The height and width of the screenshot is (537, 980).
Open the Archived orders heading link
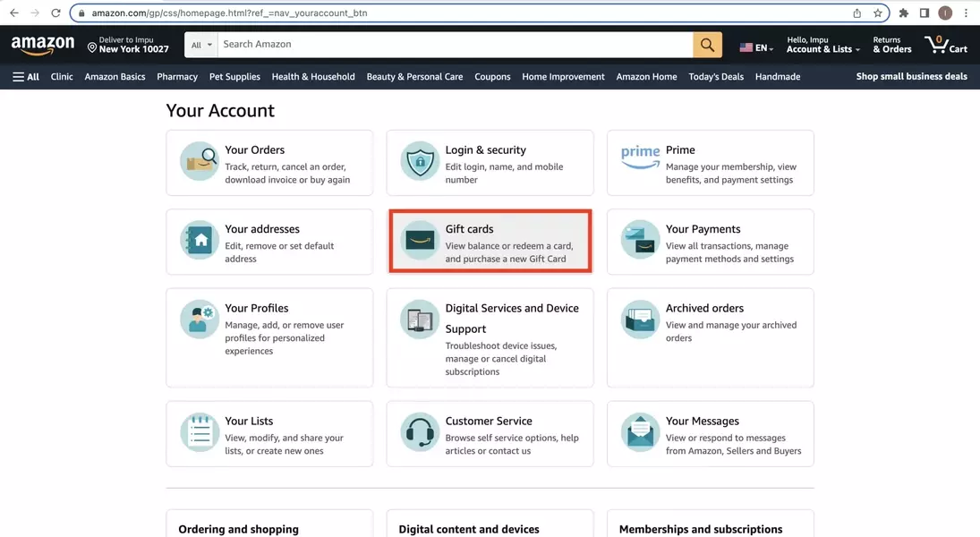[704, 308]
